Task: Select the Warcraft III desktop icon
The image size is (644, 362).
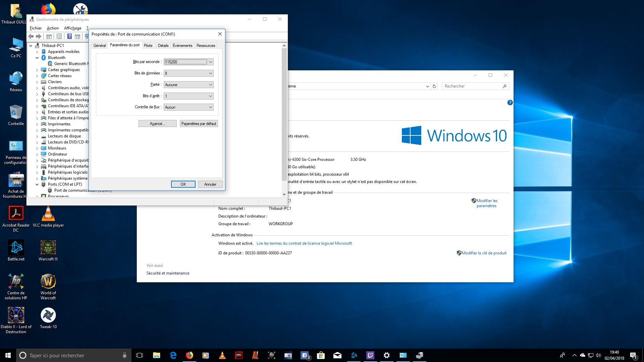Action: 48,251
